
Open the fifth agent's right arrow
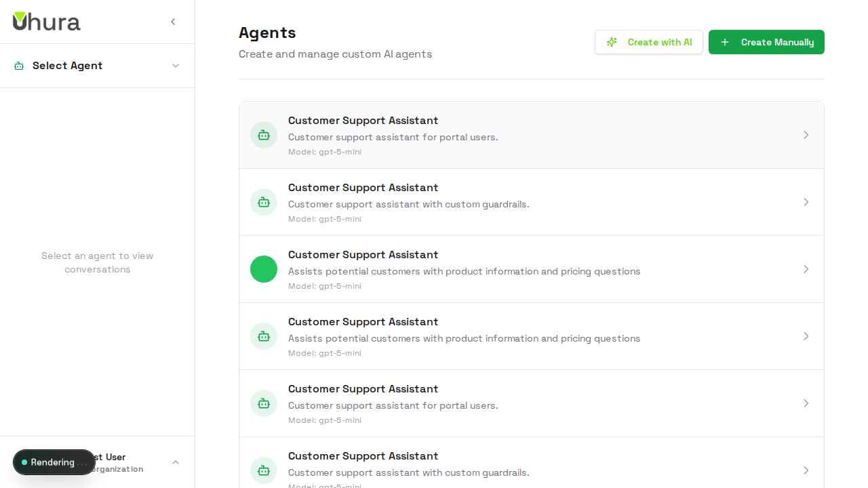point(806,403)
